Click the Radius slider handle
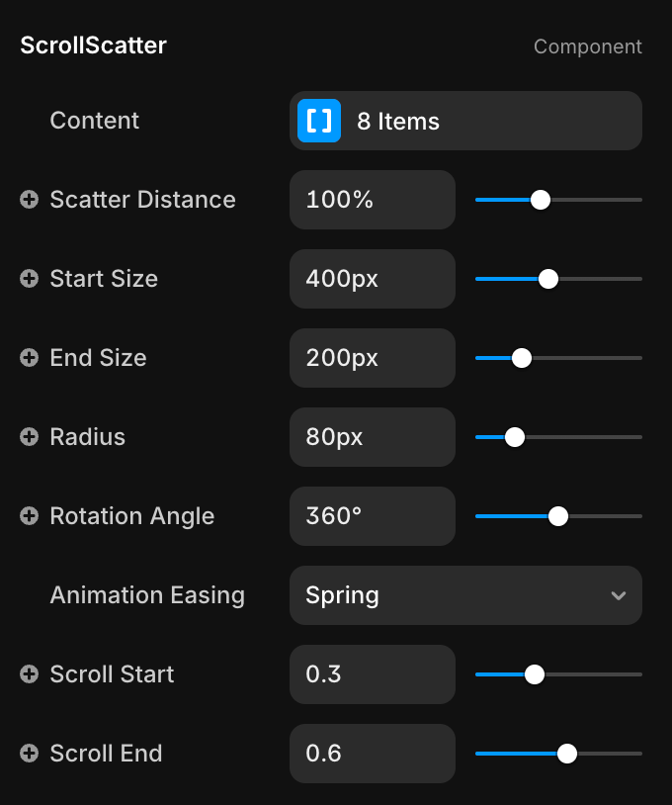Viewport: 672px width, 805px height. pyautogui.click(x=514, y=437)
